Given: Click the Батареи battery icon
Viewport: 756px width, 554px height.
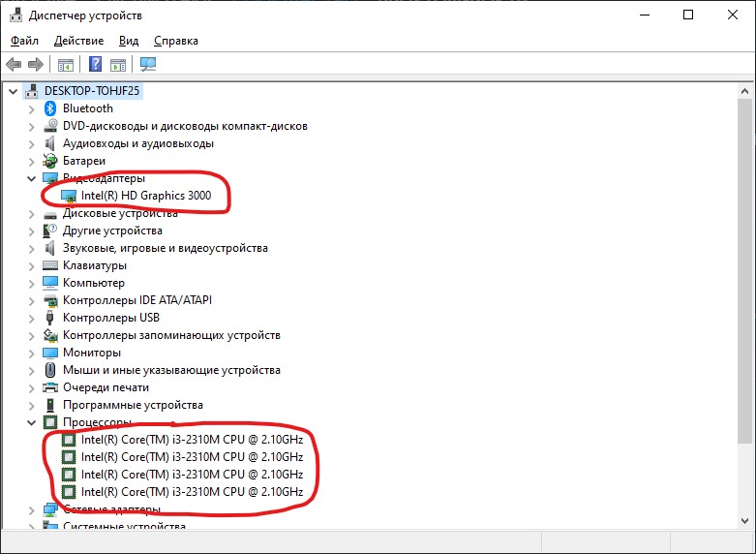Looking at the screenshot, I should pos(50,161).
